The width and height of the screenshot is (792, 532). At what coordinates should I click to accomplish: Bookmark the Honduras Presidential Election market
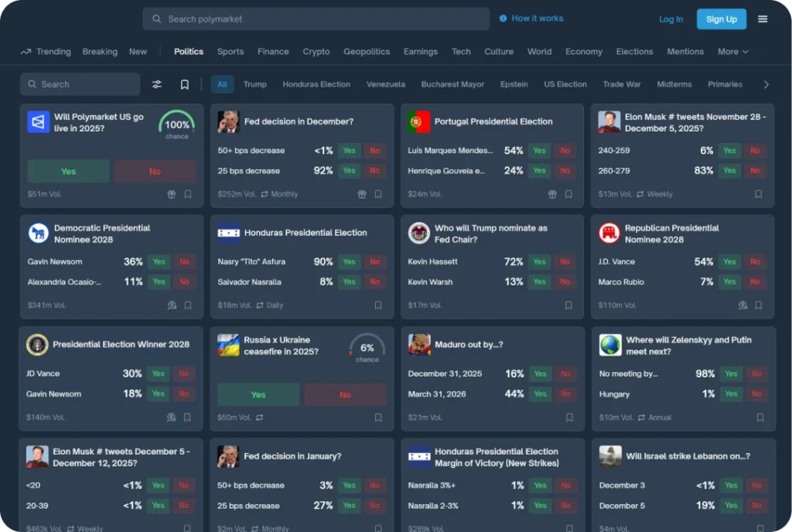coord(378,305)
